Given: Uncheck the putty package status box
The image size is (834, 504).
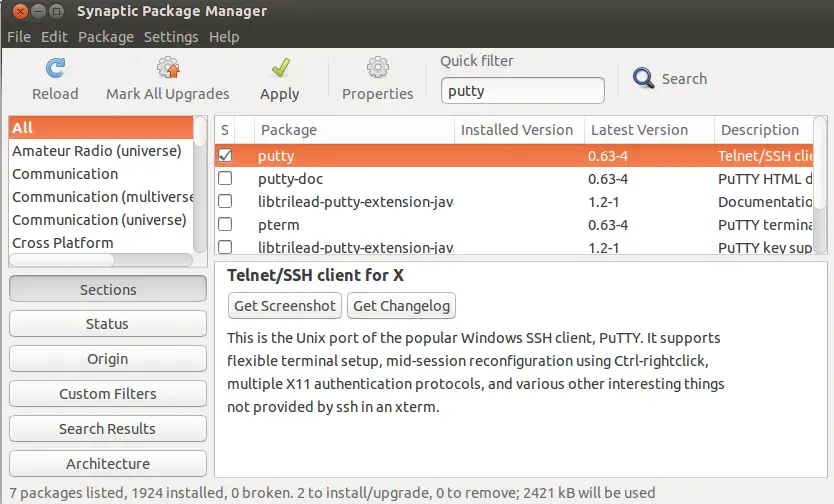Looking at the screenshot, I should [x=225, y=155].
